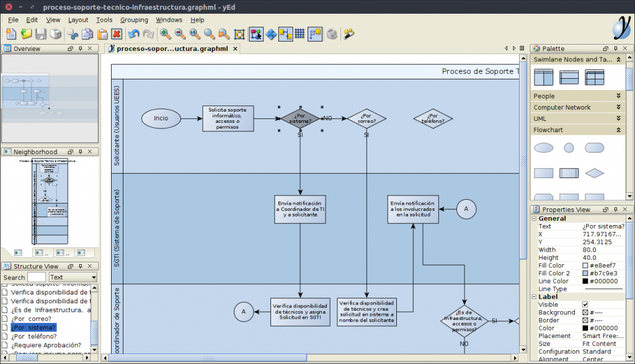Click the Line Color black swatch
Viewport: 635px width, 364px height.
[585, 281]
